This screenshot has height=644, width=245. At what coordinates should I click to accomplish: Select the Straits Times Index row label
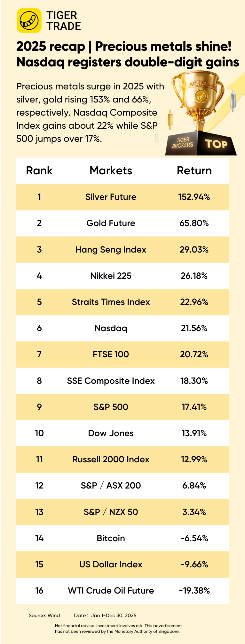111,302
